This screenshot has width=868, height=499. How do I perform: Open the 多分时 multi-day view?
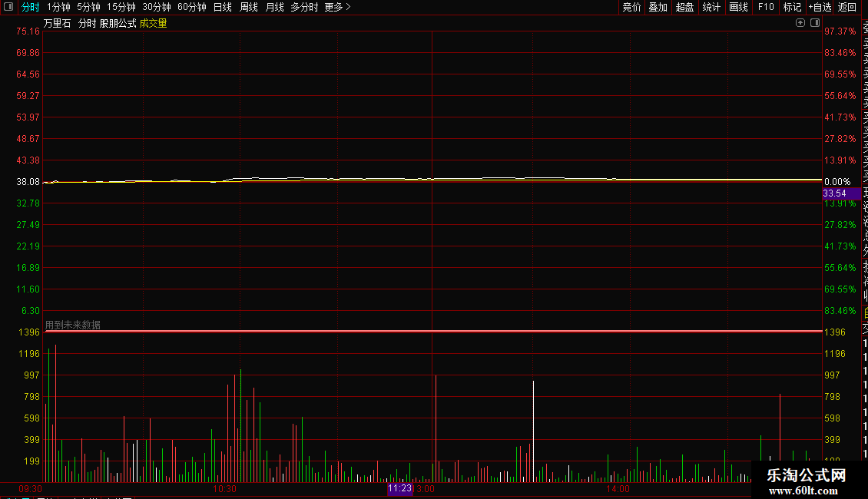tap(304, 7)
